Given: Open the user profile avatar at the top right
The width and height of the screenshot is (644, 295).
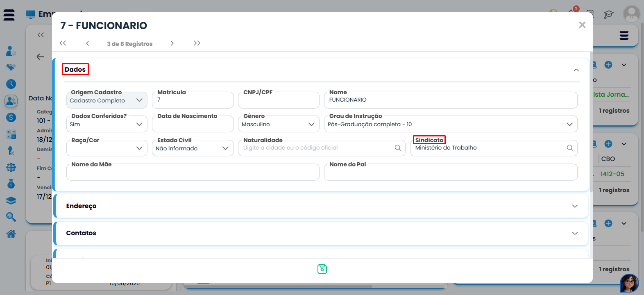Looking at the screenshot, I should [631, 14].
